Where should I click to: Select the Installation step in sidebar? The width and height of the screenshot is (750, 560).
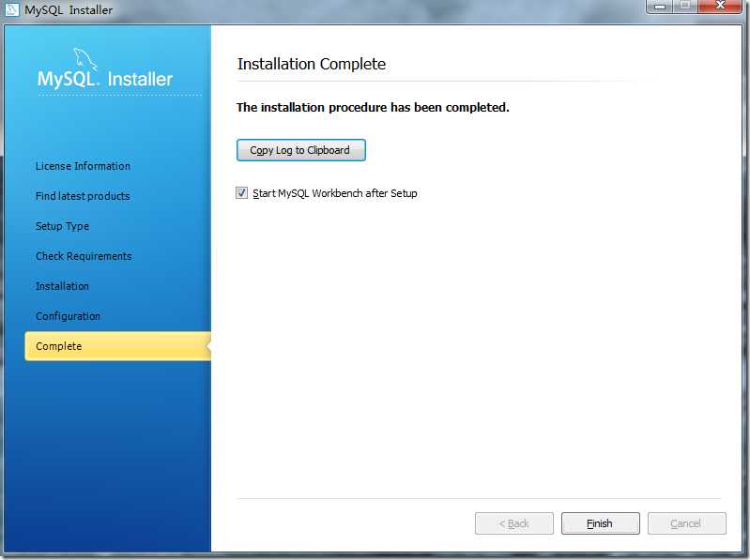(x=62, y=286)
